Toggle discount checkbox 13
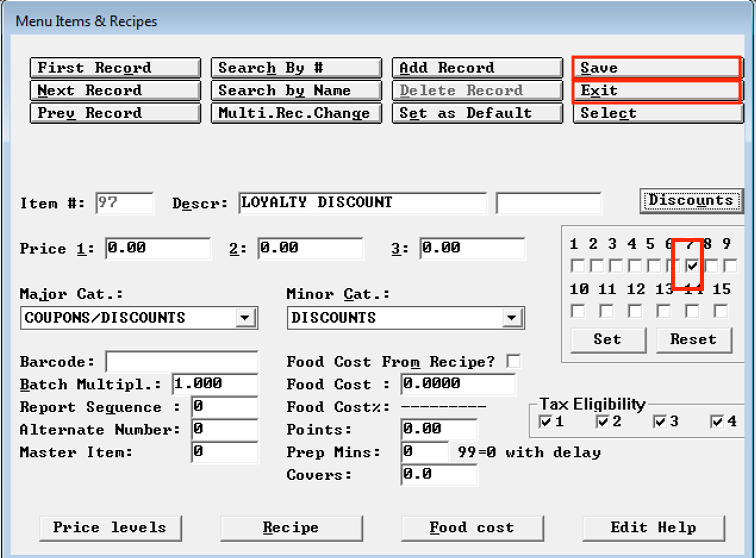Viewport: 756px width, 558px height. (663, 312)
